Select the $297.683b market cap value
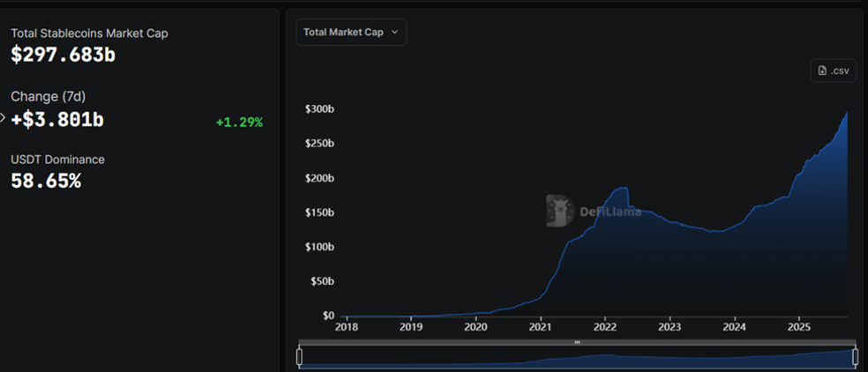868x372 pixels. pos(63,55)
